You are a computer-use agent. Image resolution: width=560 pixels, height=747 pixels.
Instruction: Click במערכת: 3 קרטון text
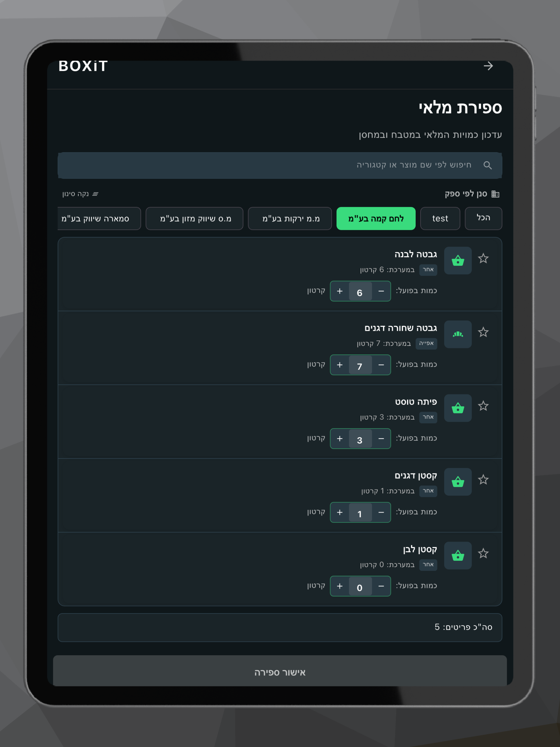click(x=387, y=417)
